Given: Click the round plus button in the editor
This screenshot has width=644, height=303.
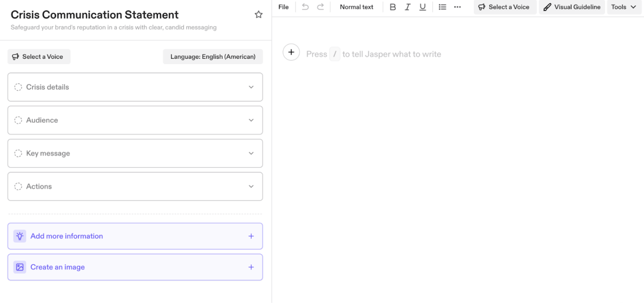Looking at the screenshot, I should click(291, 52).
